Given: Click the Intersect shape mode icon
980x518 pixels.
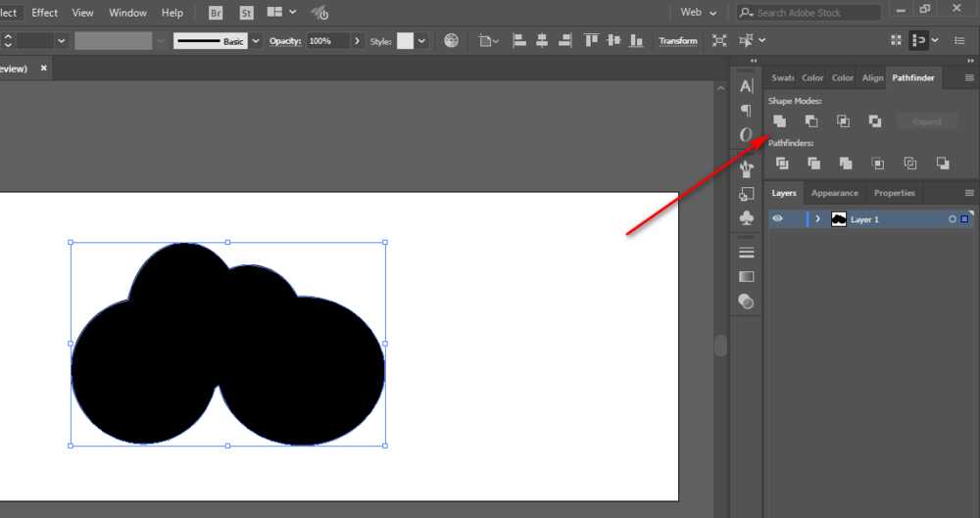Looking at the screenshot, I should (843, 121).
